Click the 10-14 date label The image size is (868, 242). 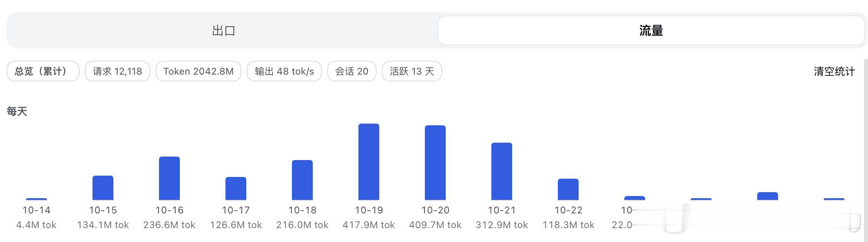36,210
